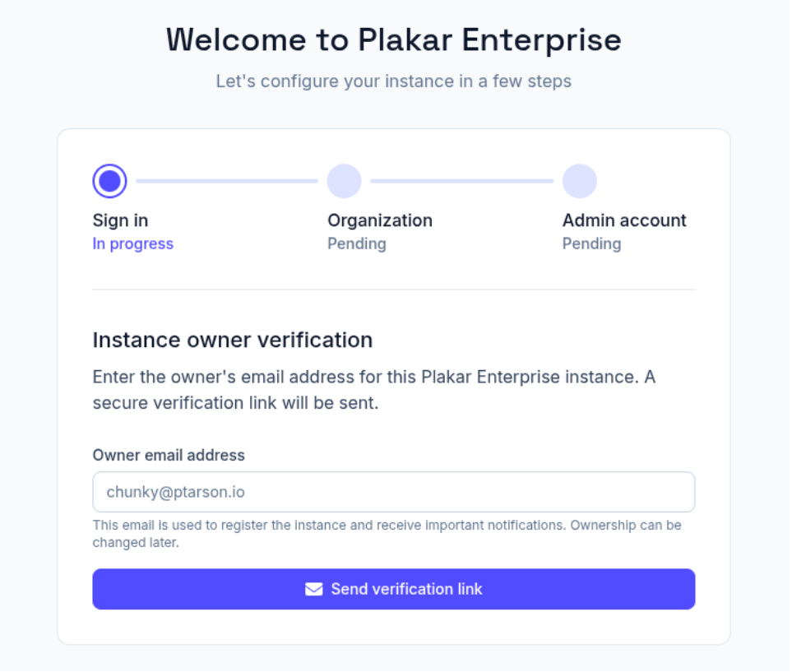Viewport: 792px width, 672px height.
Task: Click Pending status under Admin account
Action: click(591, 243)
